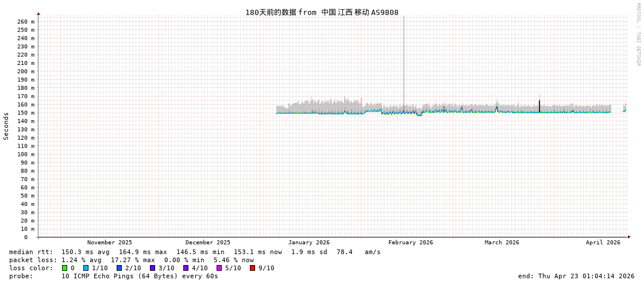
Task: Click the 4/10 loss color swatch
Action: [x=186, y=268]
